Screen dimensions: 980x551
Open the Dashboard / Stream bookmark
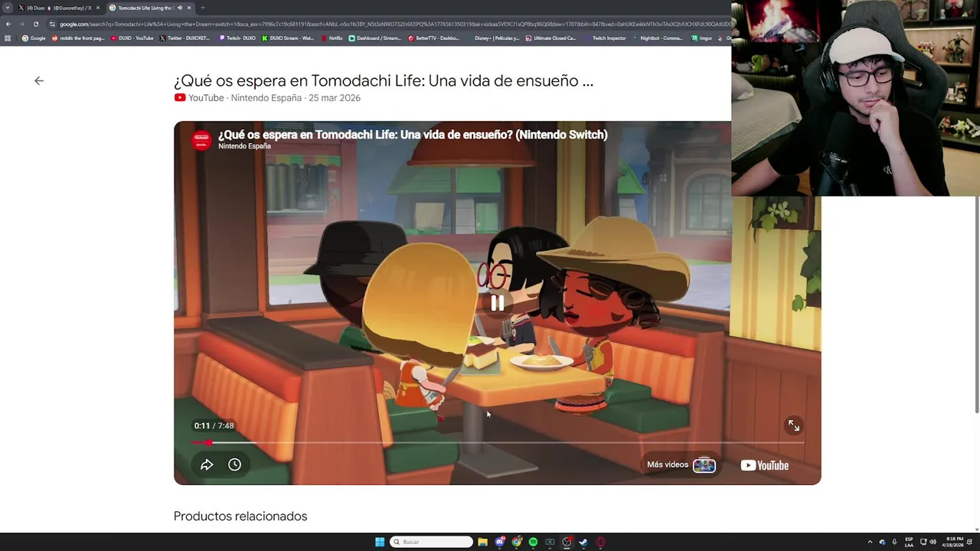(x=375, y=38)
